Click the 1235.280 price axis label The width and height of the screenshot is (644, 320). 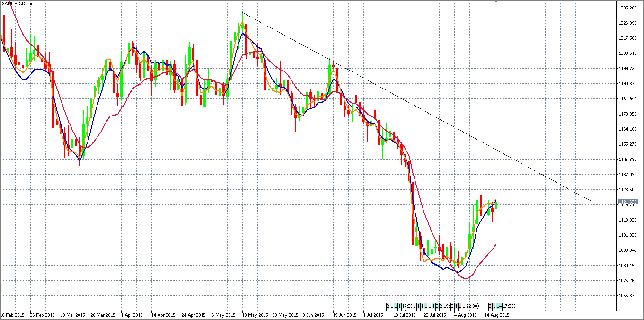(628, 8)
